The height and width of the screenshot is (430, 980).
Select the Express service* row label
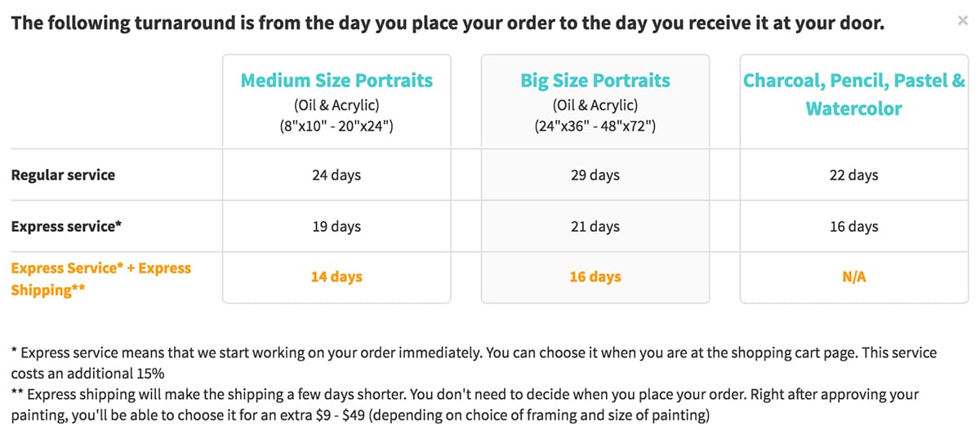coord(66,226)
